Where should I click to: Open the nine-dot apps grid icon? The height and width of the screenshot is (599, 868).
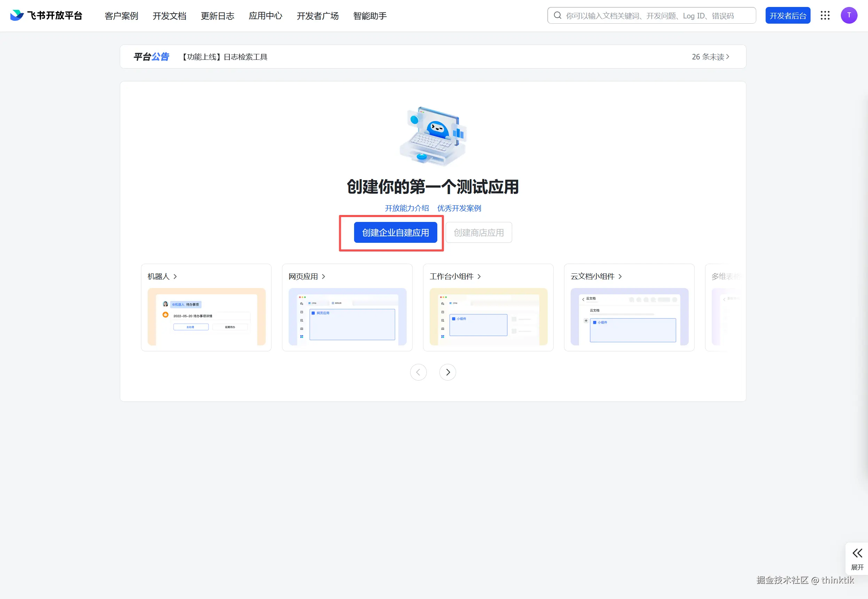click(825, 15)
